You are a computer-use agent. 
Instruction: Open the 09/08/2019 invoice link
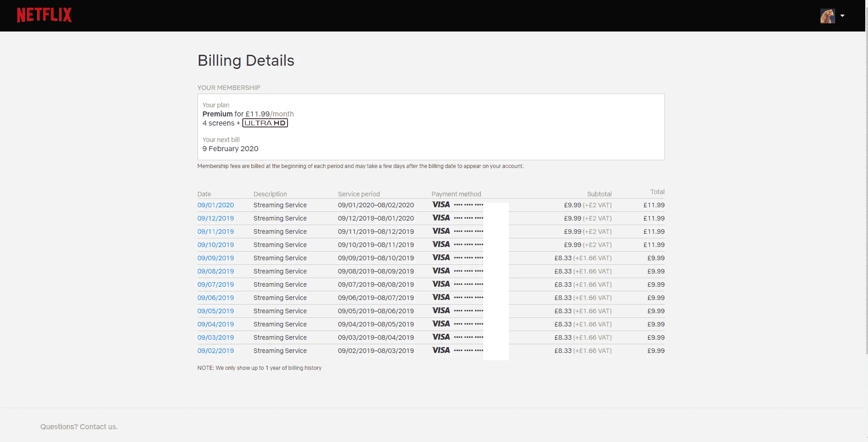point(215,271)
